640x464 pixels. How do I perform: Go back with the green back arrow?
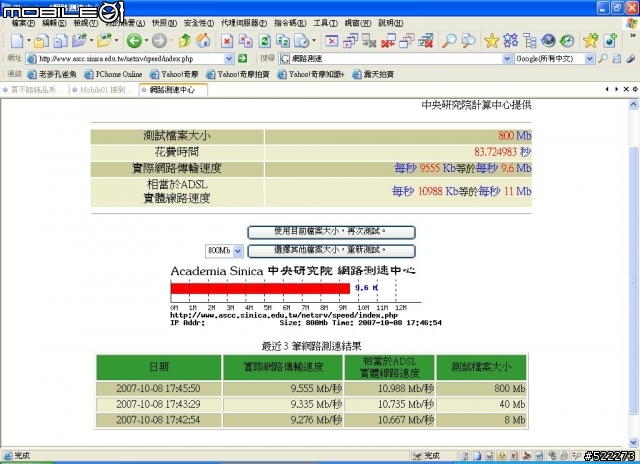click(134, 41)
